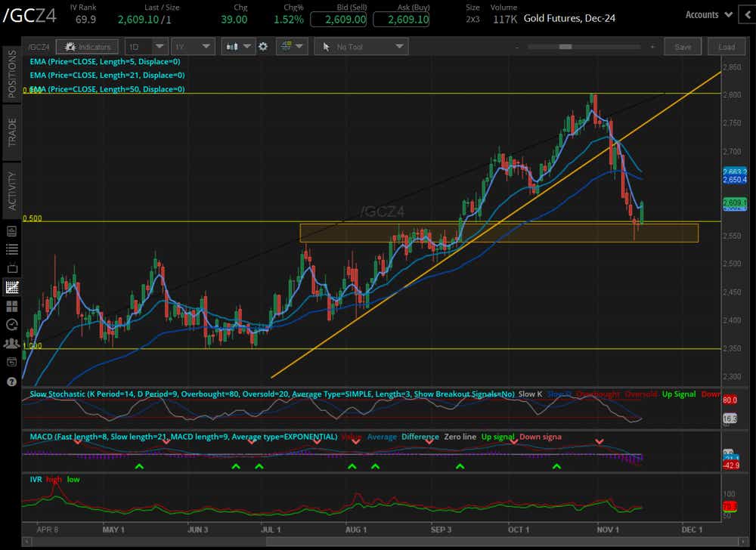Screen dimensions: 756x550
Task: Open the Indicators panel
Action: [x=87, y=47]
